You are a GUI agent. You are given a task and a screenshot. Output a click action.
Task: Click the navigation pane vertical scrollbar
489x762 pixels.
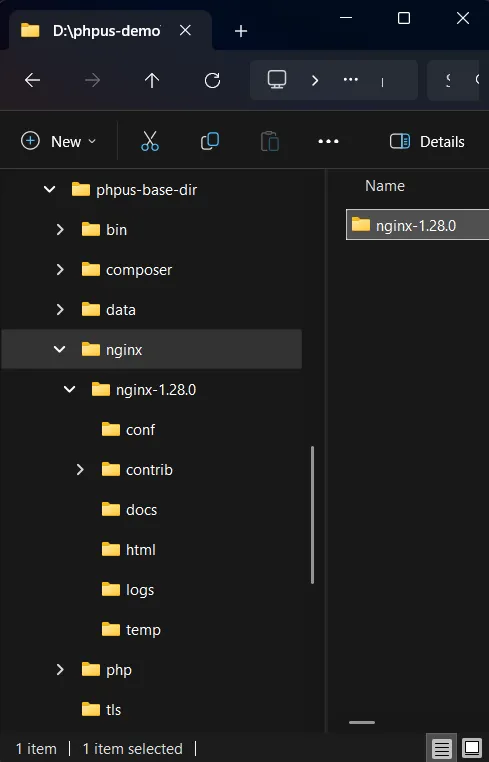[x=312, y=515]
